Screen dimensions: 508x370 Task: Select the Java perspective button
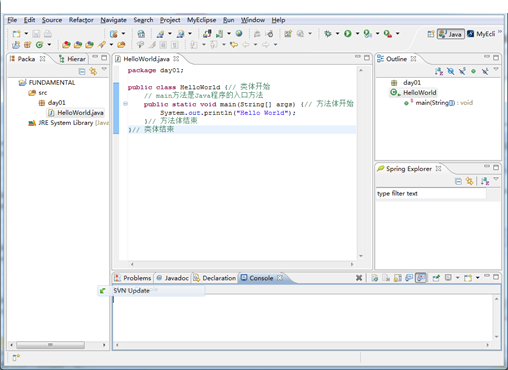tap(451, 34)
